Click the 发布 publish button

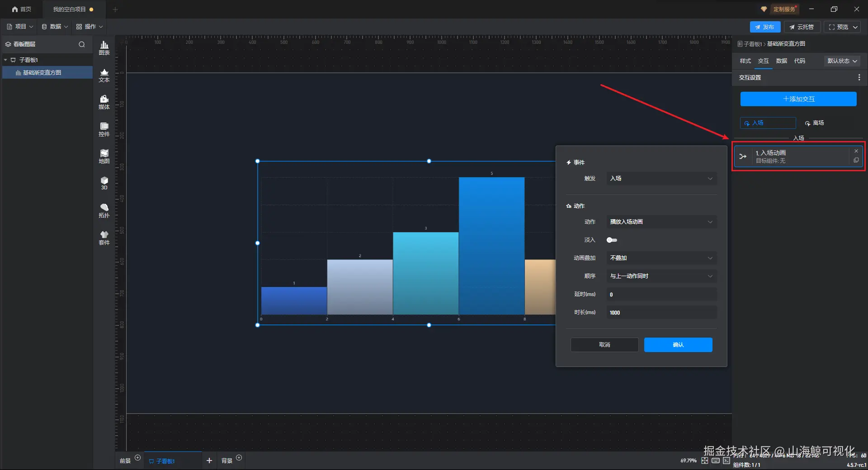point(765,27)
